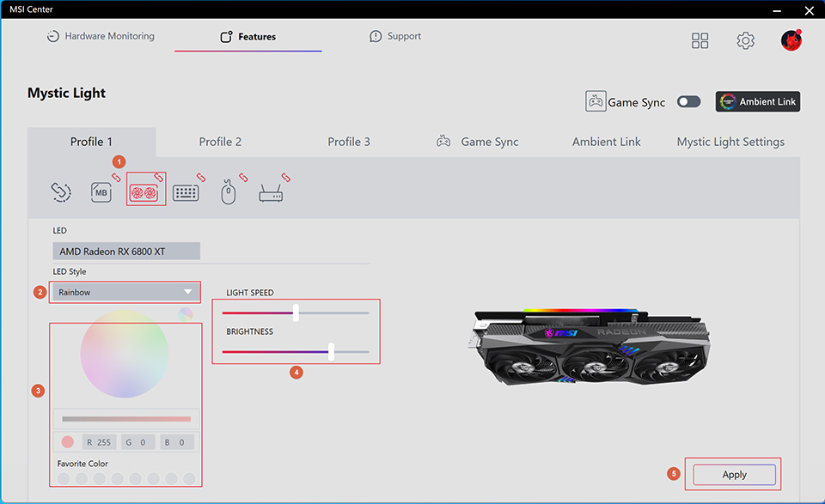The image size is (825, 504).
Task: Open MSI Center settings gear
Action: (x=746, y=40)
